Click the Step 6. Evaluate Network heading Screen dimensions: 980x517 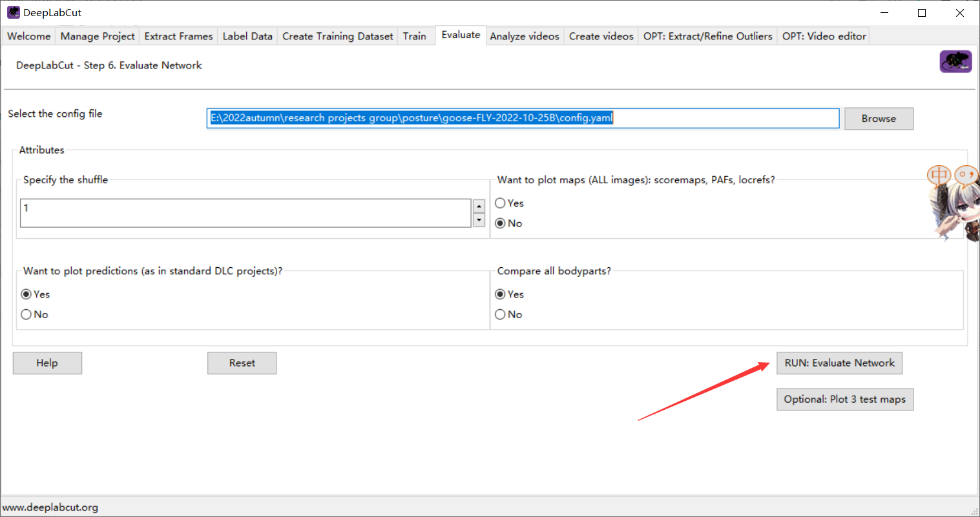tap(109, 65)
